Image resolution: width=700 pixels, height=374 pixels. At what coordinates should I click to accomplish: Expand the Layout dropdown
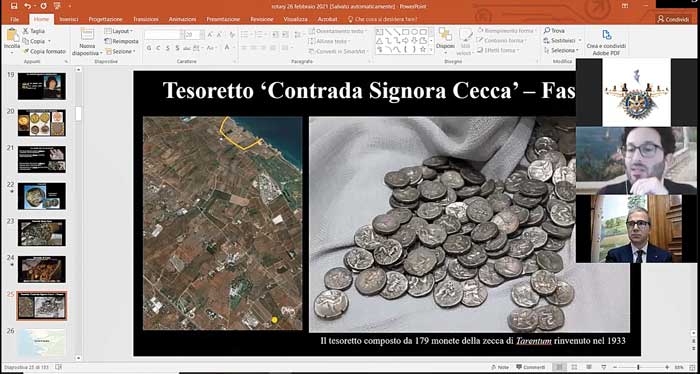point(119,31)
